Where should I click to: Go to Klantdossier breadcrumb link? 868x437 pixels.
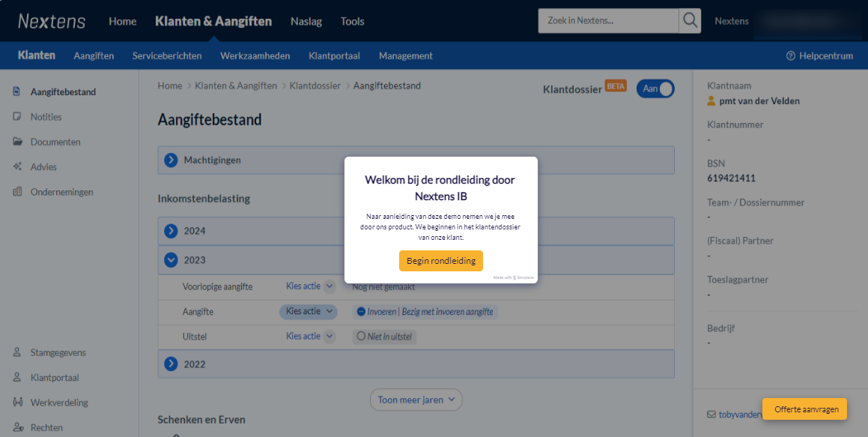point(315,86)
